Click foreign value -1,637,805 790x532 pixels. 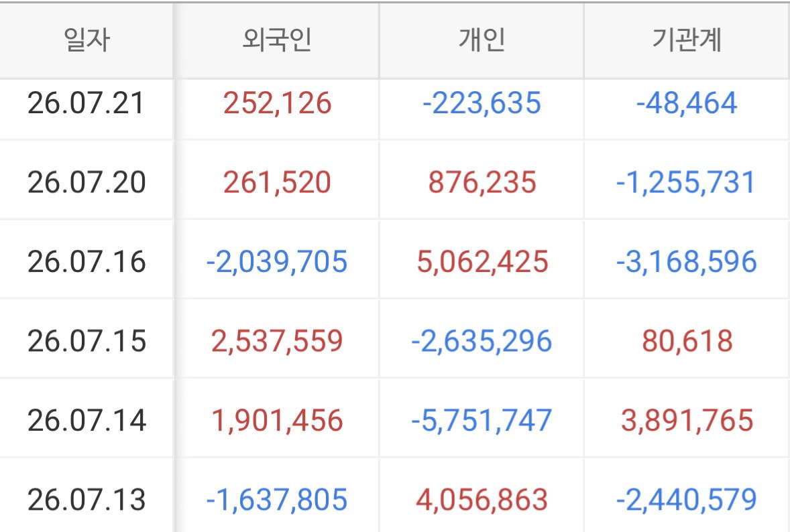point(276,500)
